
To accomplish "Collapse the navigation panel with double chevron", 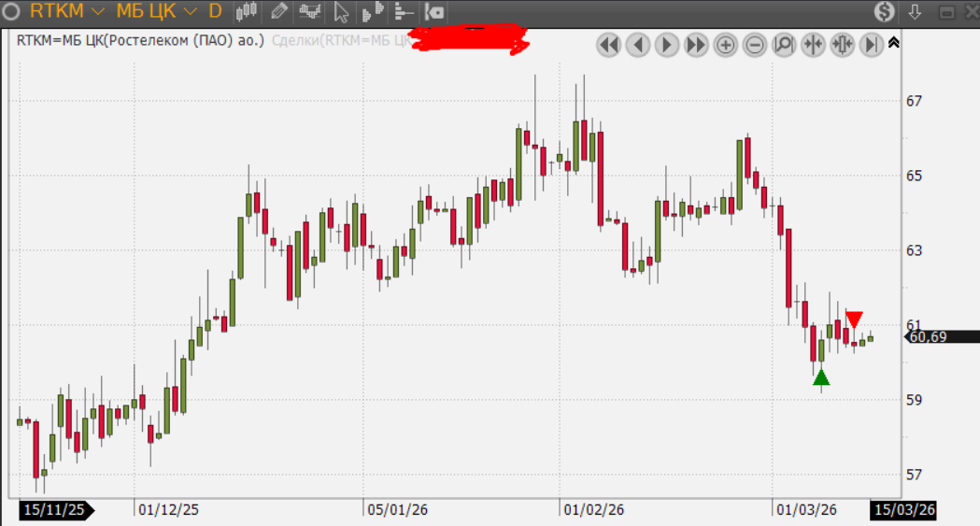I will [894, 42].
